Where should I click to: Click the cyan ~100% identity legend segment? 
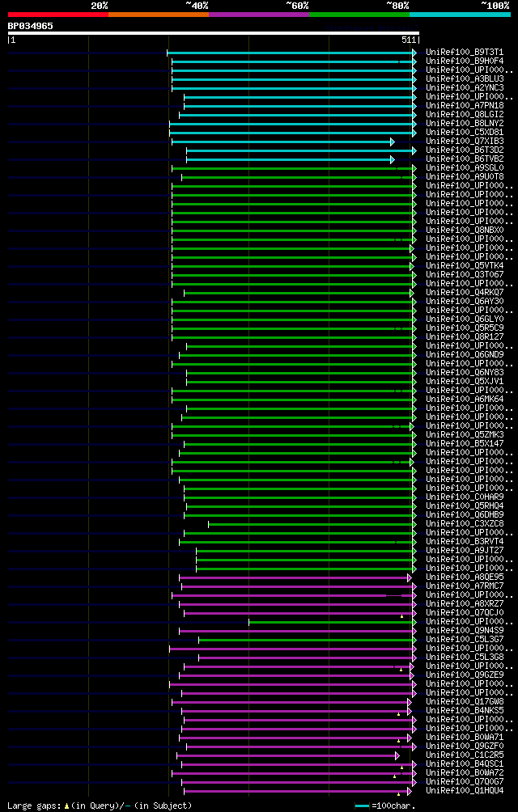[460, 15]
